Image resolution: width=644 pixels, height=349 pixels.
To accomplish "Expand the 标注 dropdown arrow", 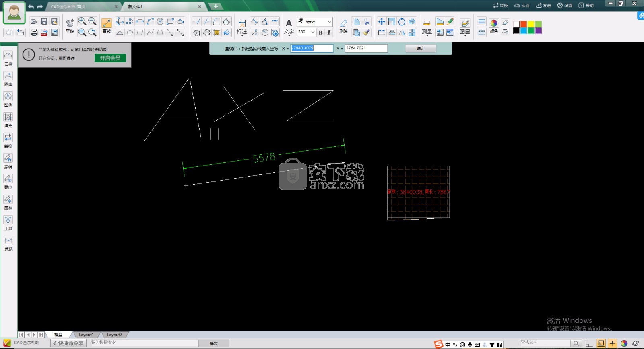I will tap(242, 36).
